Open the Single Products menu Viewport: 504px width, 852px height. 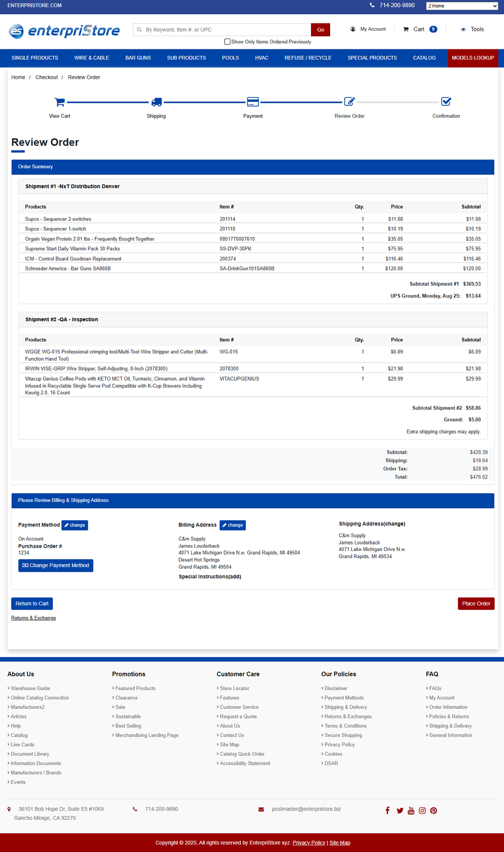tap(35, 58)
